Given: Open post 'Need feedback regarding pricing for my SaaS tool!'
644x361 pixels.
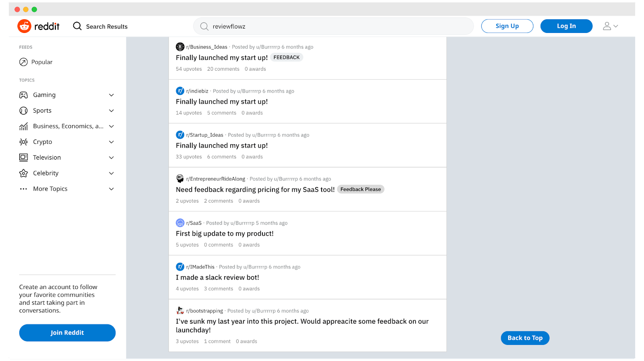Looking at the screenshot, I should pos(255,189).
